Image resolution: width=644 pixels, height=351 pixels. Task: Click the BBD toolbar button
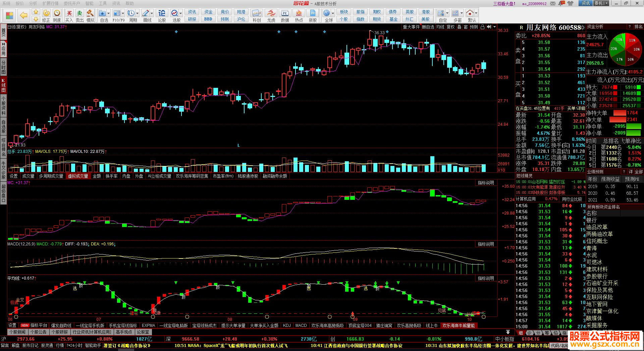(208, 19)
